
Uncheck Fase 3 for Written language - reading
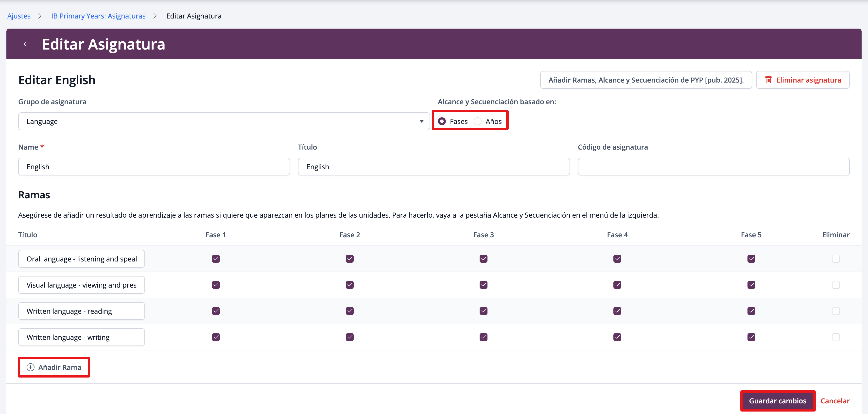click(483, 311)
